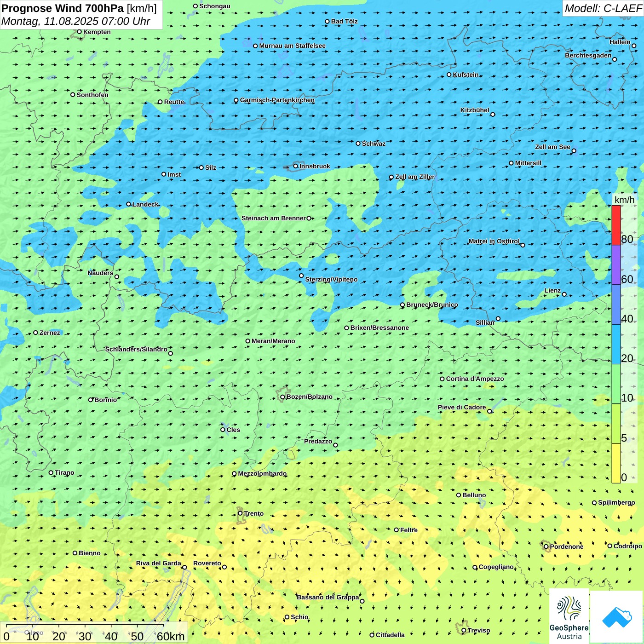Image resolution: width=644 pixels, height=644 pixels.
Task: Click the Mezzolombardo label
Action: click(262, 473)
